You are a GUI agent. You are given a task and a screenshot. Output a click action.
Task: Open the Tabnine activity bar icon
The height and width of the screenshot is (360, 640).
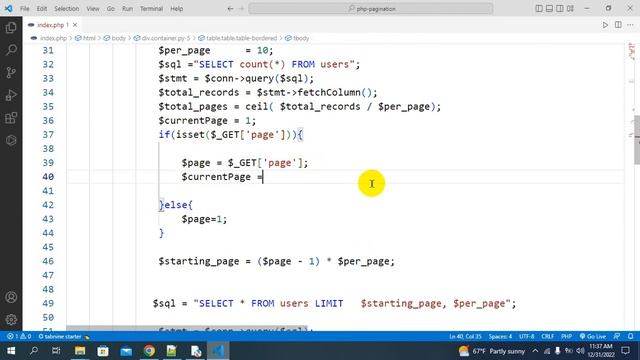pyautogui.click(x=11, y=140)
